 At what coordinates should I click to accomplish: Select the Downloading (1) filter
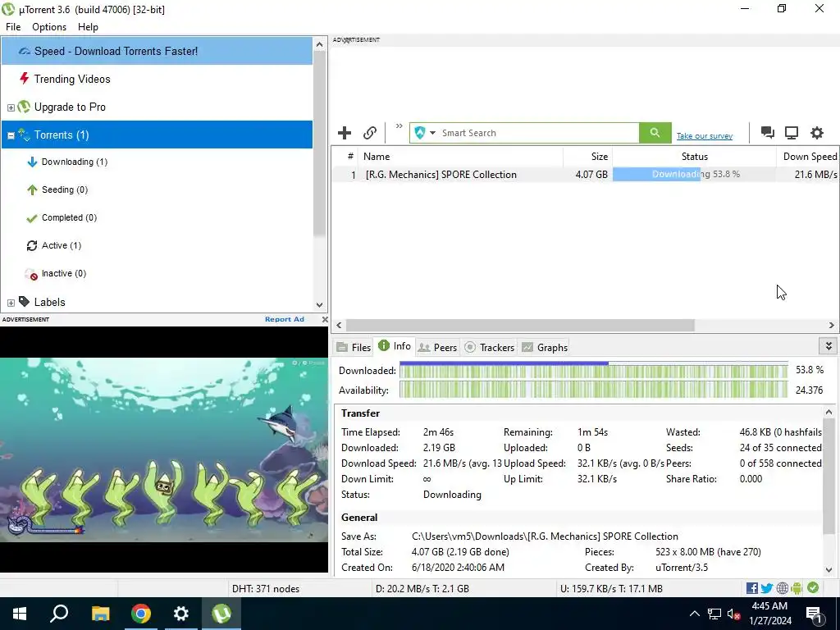75,162
